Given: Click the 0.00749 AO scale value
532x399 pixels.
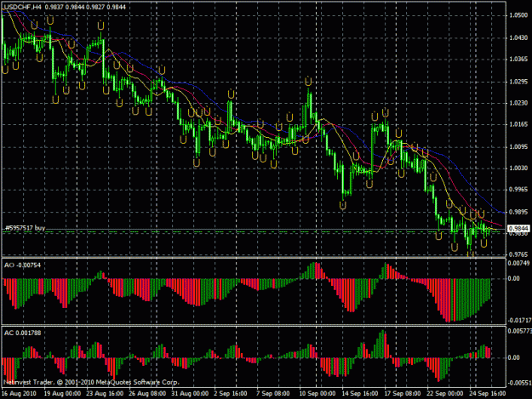Looking at the screenshot, I should pyautogui.click(x=518, y=263).
